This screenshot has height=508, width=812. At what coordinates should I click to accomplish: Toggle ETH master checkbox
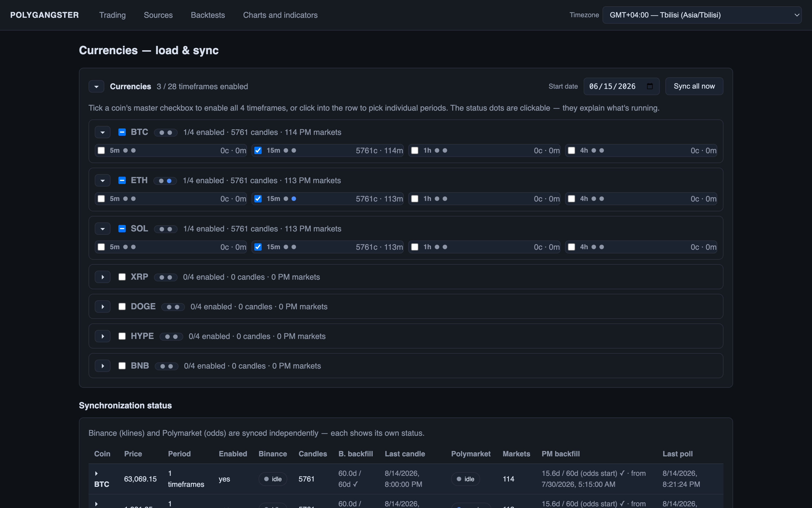[122, 180]
